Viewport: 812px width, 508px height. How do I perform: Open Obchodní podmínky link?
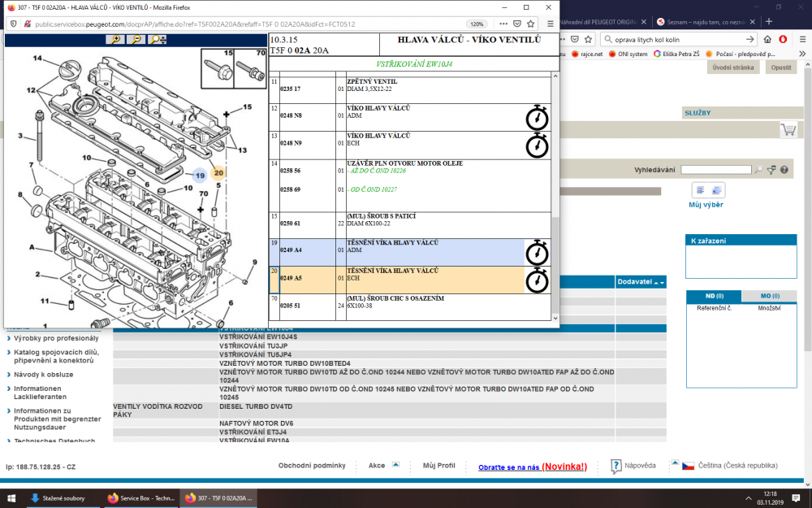(312, 466)
